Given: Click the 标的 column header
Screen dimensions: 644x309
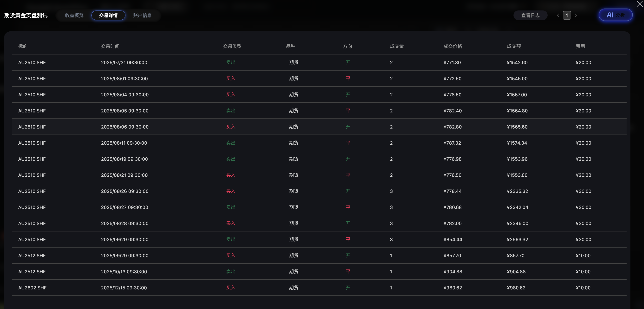Looking at the screenshot, I should [x=23, y=46].
